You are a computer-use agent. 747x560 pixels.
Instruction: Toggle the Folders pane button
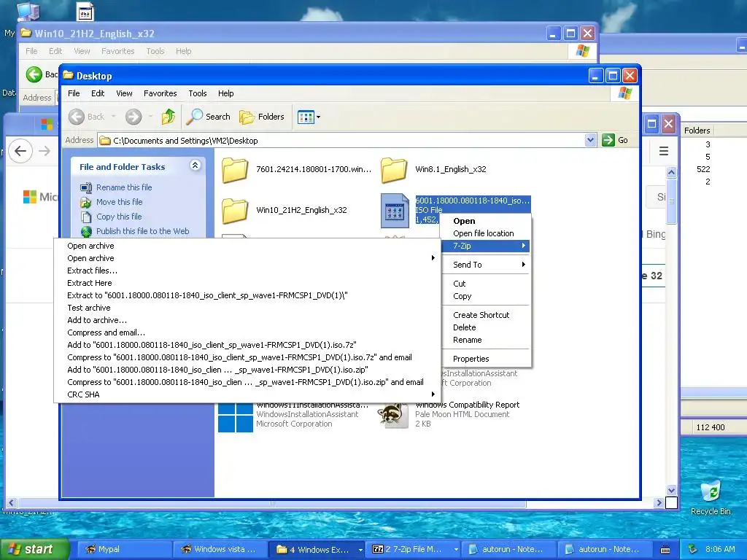click(x=262, y=117)
